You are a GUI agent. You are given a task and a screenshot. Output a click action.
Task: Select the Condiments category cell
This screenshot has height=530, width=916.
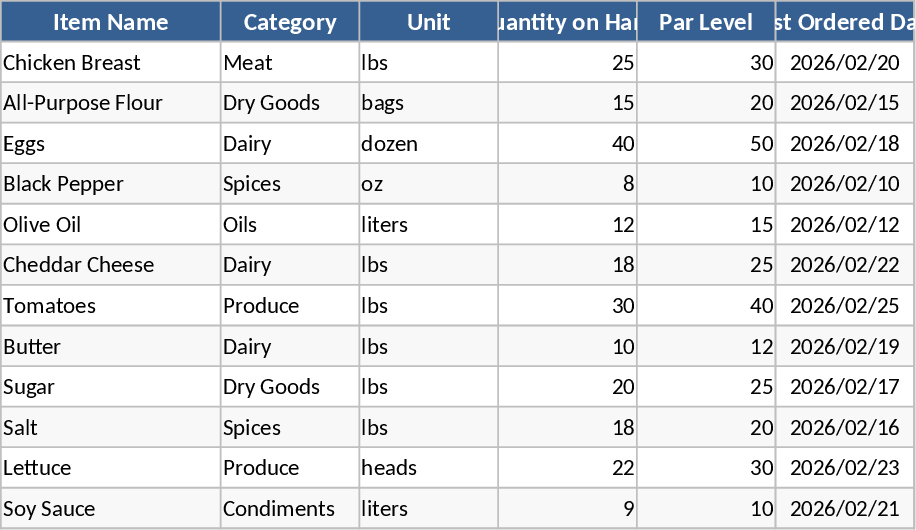tap(290, 509)
